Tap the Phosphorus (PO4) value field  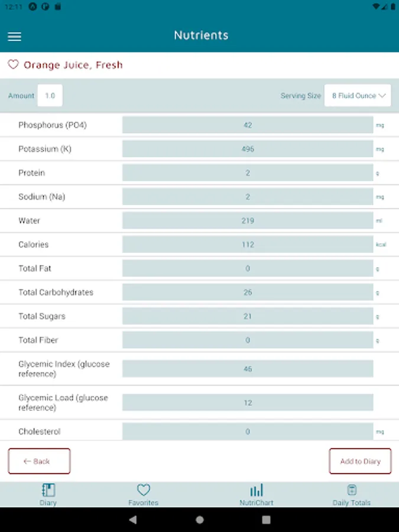click(248, 125)
